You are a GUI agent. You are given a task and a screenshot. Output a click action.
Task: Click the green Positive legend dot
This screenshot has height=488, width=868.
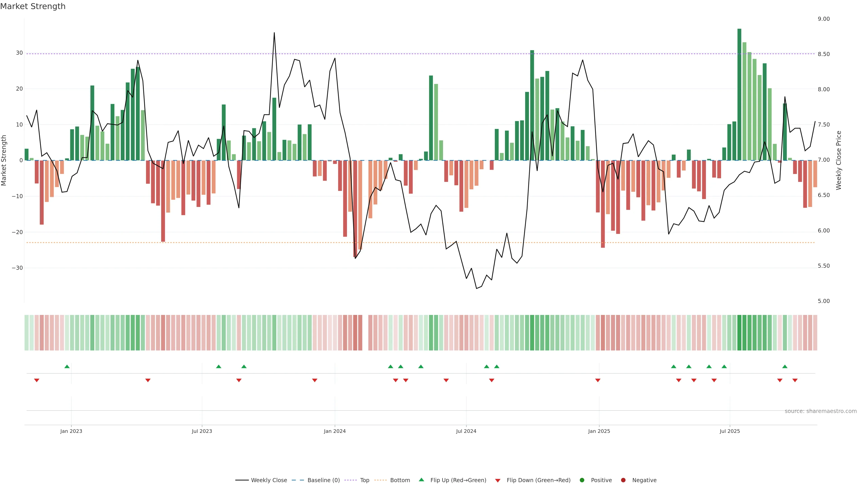582,480
